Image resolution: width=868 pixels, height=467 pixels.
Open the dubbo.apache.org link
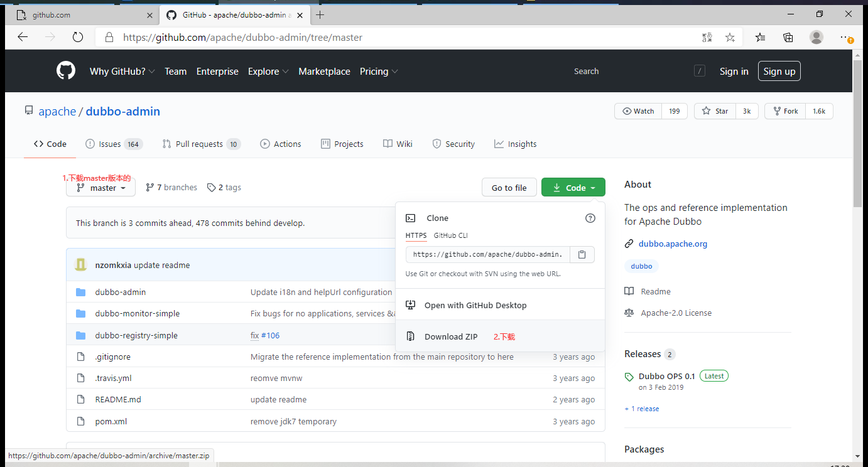(x=673, y=244)
